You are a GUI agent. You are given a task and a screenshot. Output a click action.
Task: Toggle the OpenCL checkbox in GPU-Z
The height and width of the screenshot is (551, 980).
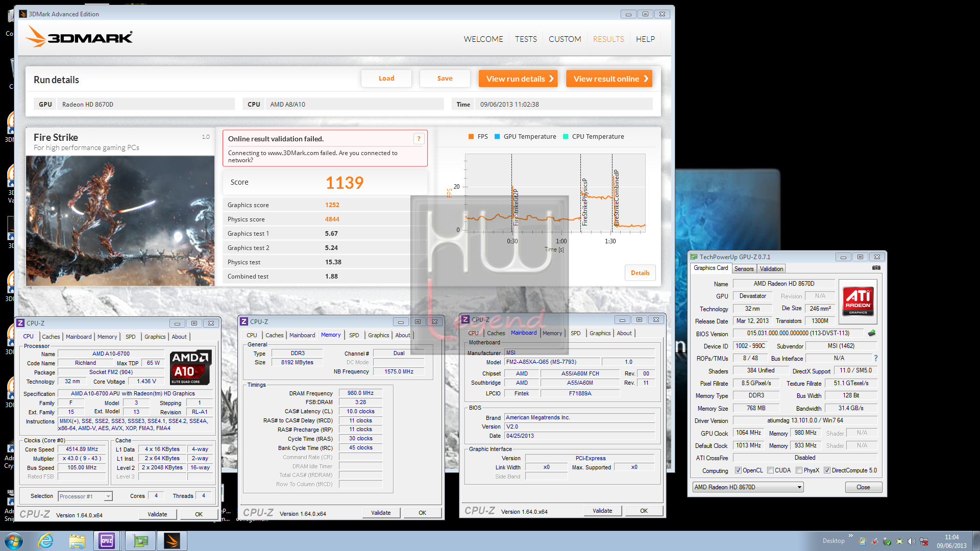(738, 470)
